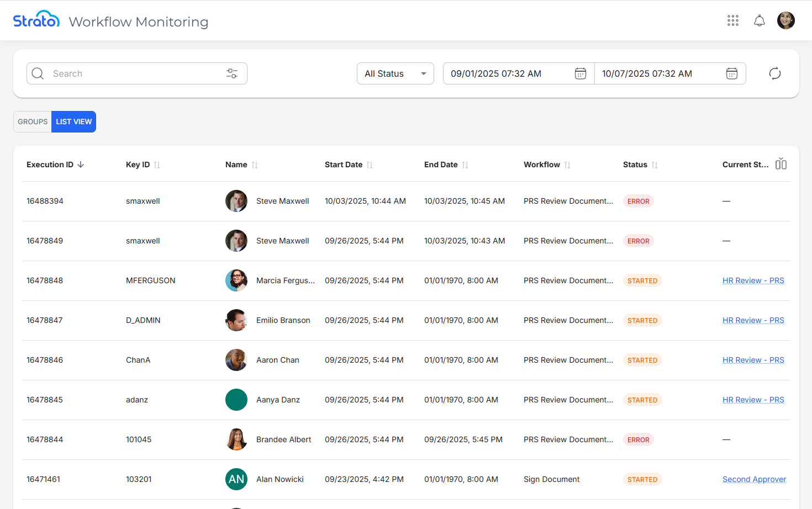The height and width of the screenshot is (509, 812).
Task: Toggle sort on Key ID column
Action: coord(157,165)
